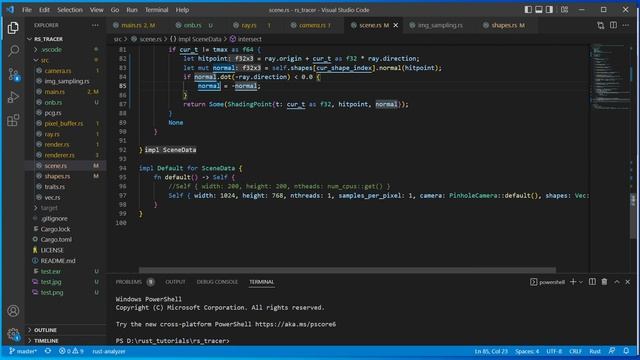The height and width of the screenshot is (360, 640).
Task: Click Ln 85, Col 23 cursor position
Action: click(491, 351)
